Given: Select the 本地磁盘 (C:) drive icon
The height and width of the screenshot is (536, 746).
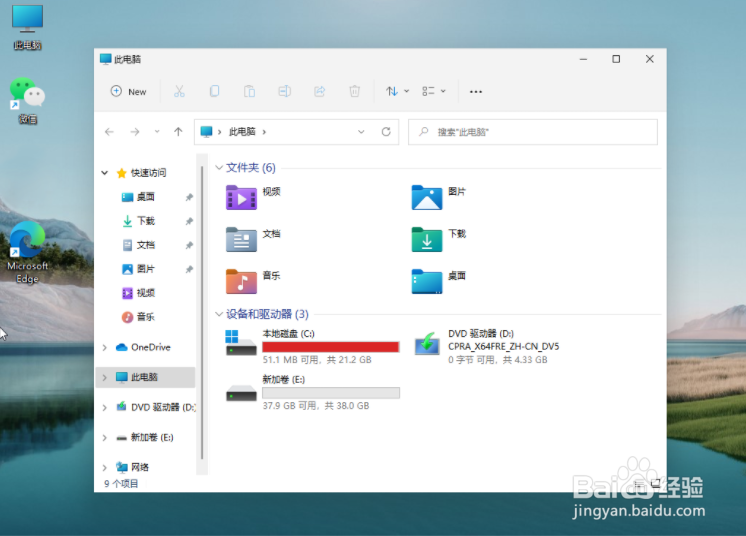Looking at the screenshot, I should (x=241, y=343).
